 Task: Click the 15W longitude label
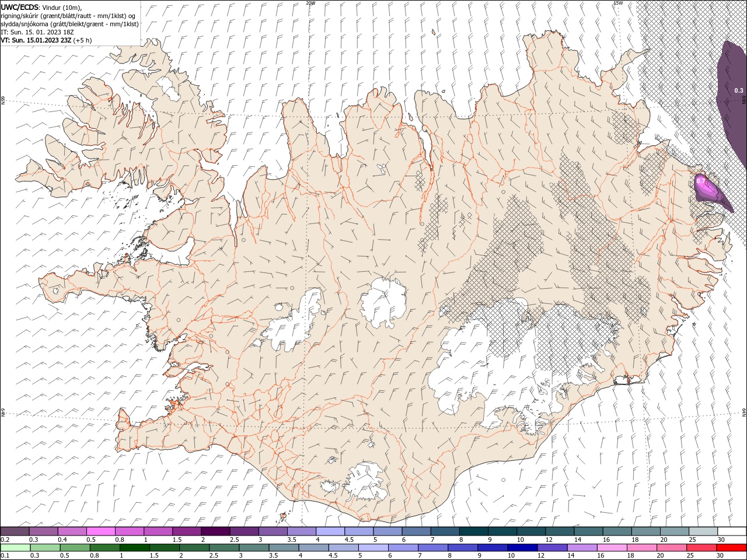(x=618, y=3)
